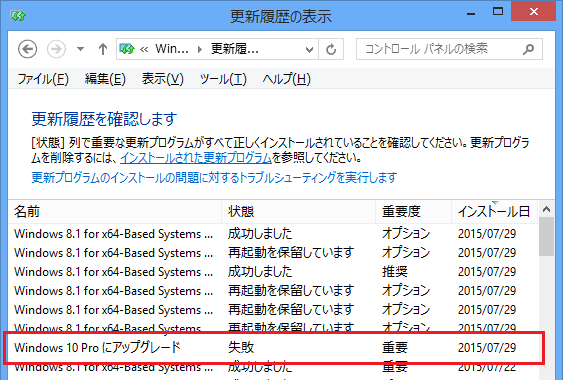Screen dimensions: 563x380
Task: Sort by the インストール日 column header
Action: tap(494, 212)
